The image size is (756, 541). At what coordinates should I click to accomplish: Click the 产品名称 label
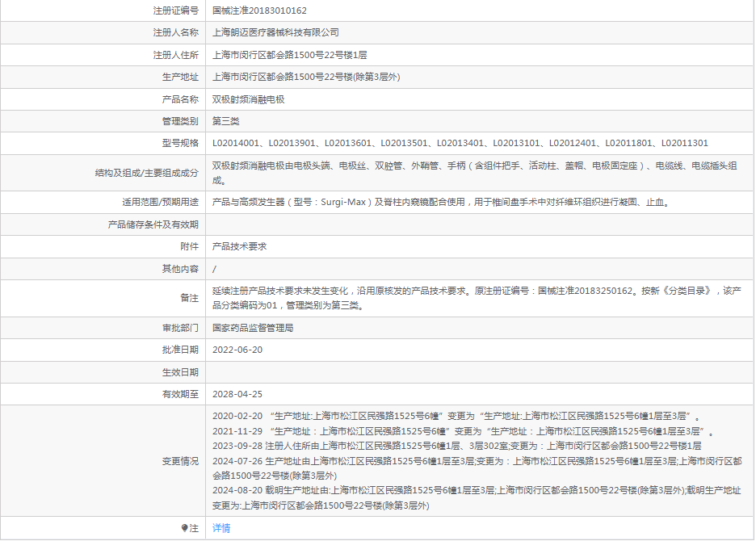click(x=180, y=99)
